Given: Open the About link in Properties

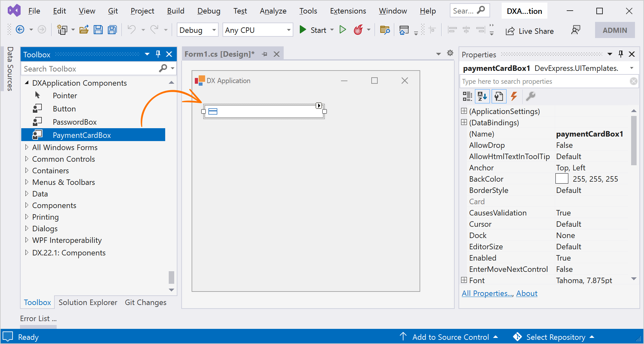Looking at the screenshot, I should point(527,293).
